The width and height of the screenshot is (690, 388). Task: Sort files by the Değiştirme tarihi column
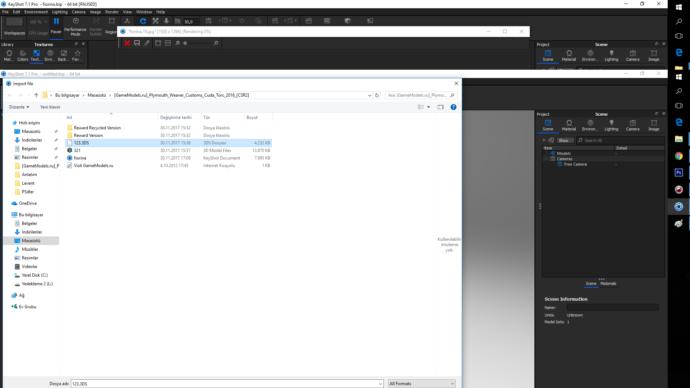point(176,117)
